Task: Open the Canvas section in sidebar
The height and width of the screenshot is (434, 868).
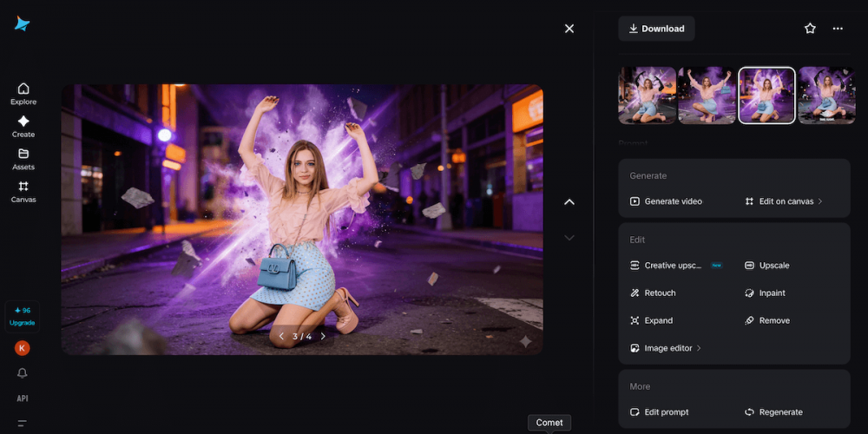Action: [23, 192]
